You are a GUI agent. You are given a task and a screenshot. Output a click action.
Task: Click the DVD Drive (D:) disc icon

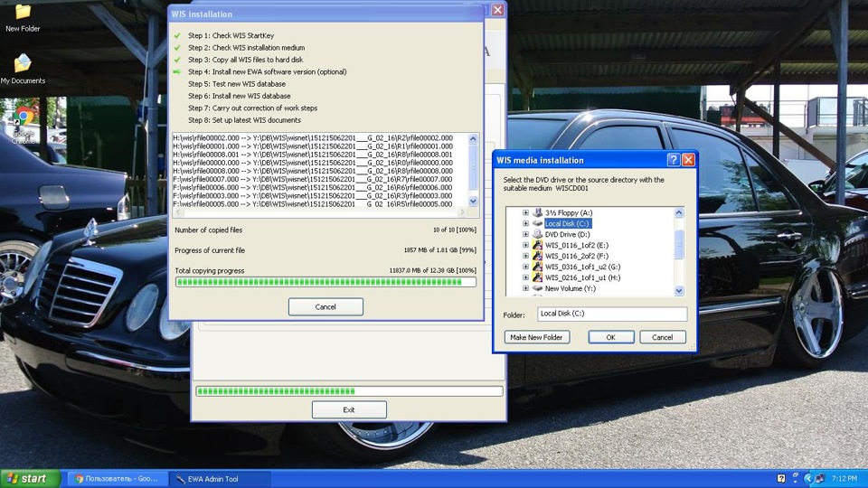click(537, 234)
